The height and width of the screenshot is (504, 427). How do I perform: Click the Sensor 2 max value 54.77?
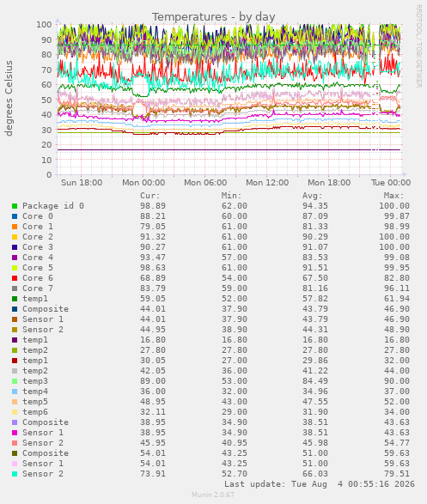click(x=397, y=443)
